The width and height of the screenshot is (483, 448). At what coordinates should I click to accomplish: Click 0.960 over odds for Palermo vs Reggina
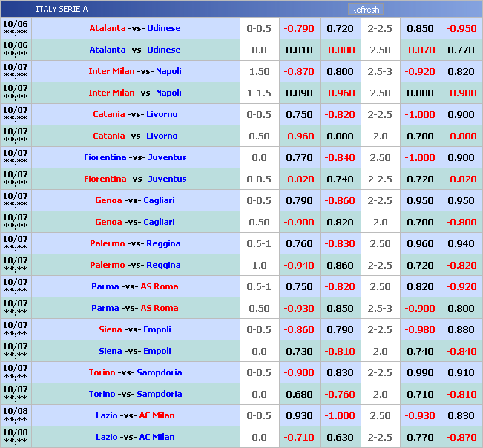(420, 244)
